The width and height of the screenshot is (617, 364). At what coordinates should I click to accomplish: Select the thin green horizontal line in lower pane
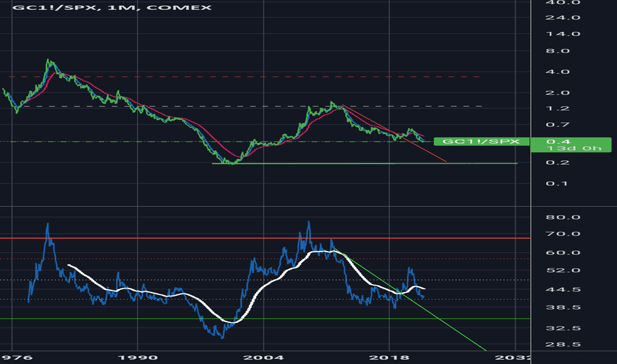click(265, 319)
